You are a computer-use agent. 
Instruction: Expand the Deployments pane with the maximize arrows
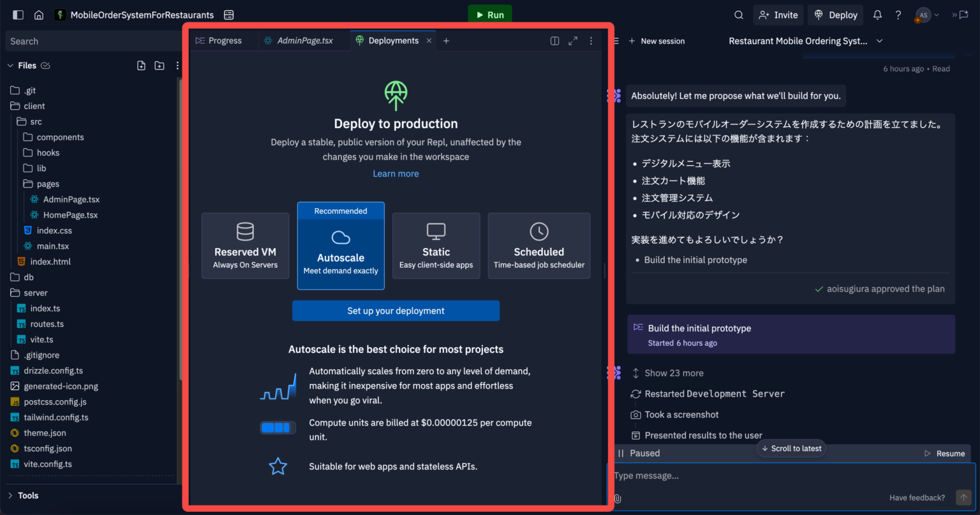click(572, 40)
